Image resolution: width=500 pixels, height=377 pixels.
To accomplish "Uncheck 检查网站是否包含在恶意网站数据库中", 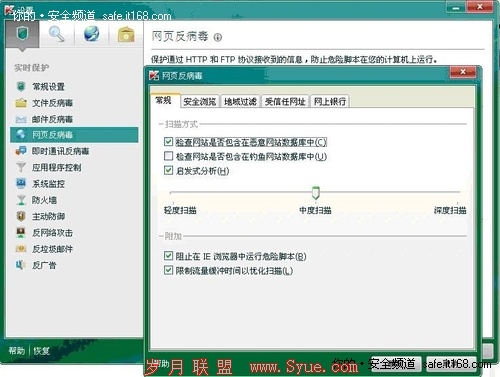I will pyautogui.click(x=168, y=142).
